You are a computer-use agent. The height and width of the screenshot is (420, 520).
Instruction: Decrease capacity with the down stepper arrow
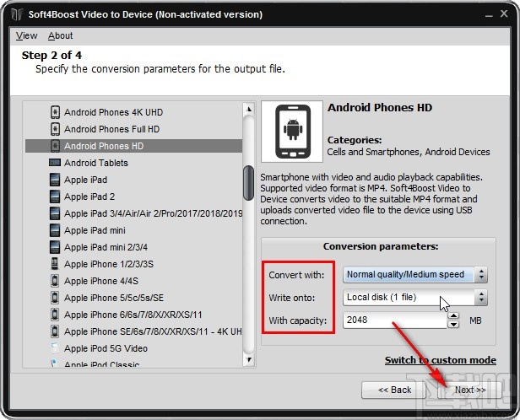(x=453, y=324)
